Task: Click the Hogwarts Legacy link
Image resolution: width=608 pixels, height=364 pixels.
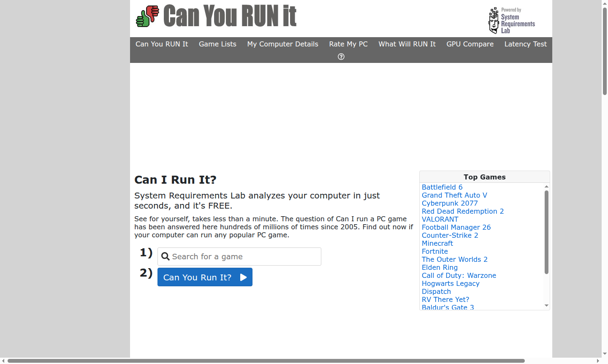Action: [451, 283]
